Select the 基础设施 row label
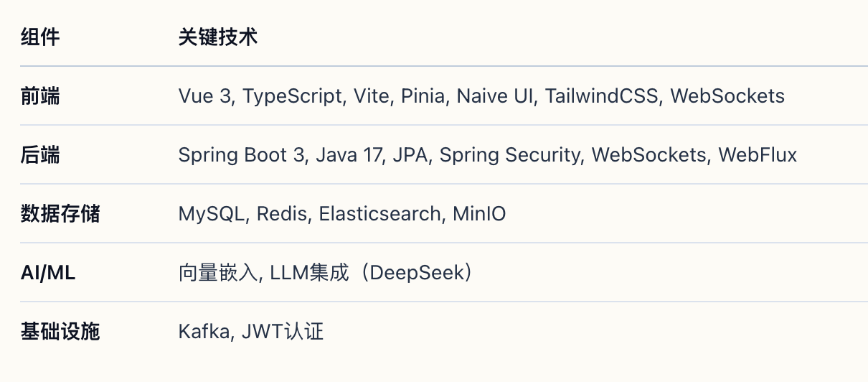This screenshot has width=868, height=382. (x=60, y=332)
